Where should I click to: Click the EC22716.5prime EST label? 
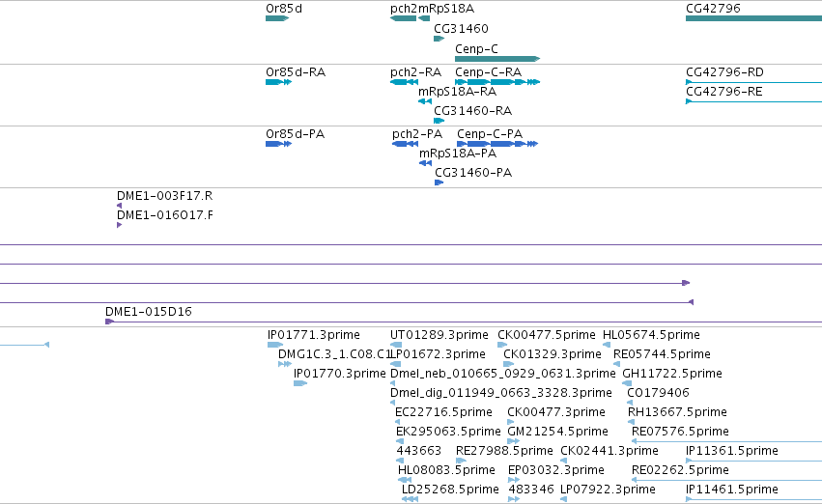tap(443, 412)
